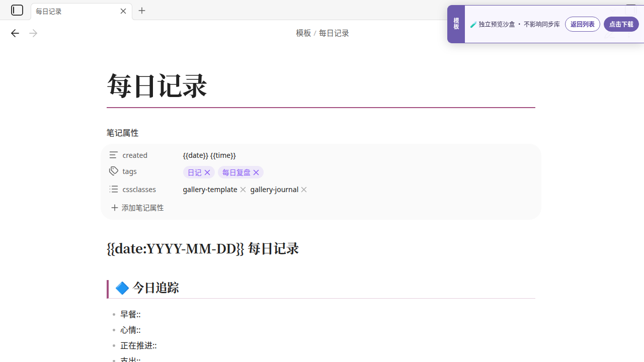
Task: Navigate back with the left arrow
Action: [x=15, y=33]
